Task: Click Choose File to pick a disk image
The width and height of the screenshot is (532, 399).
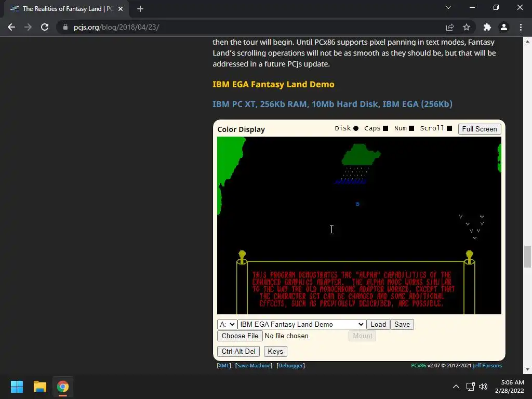Action: pos(240,336)
